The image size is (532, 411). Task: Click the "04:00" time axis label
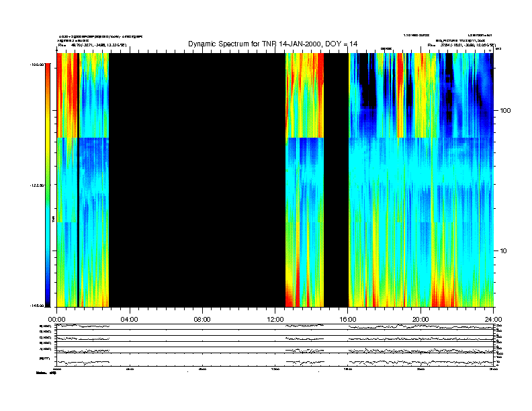pyautogui.click(x=130, y=320)
